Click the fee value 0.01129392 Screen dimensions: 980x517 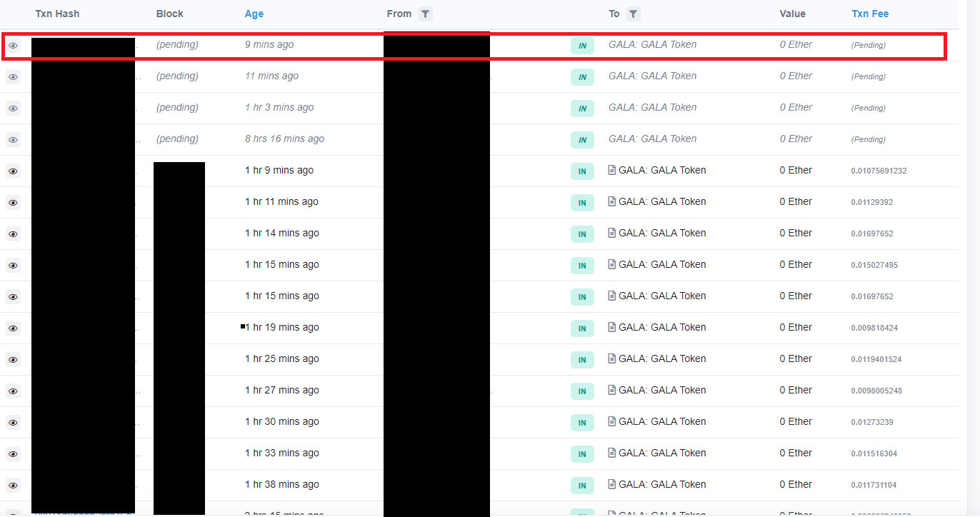[x=872, y=202]
